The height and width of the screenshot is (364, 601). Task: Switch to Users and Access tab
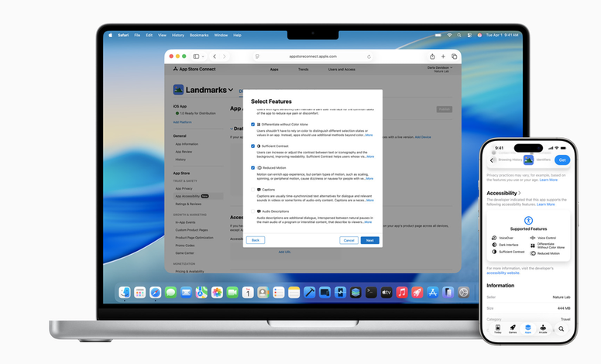coord(342,70)
